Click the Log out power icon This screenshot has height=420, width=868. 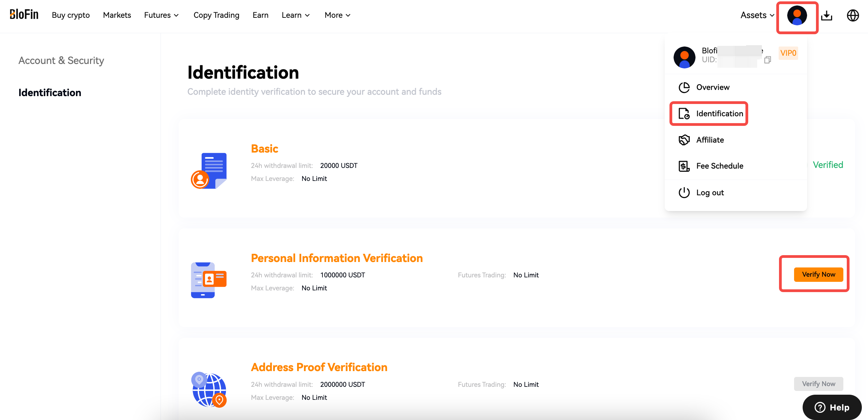tap(684, 193)
